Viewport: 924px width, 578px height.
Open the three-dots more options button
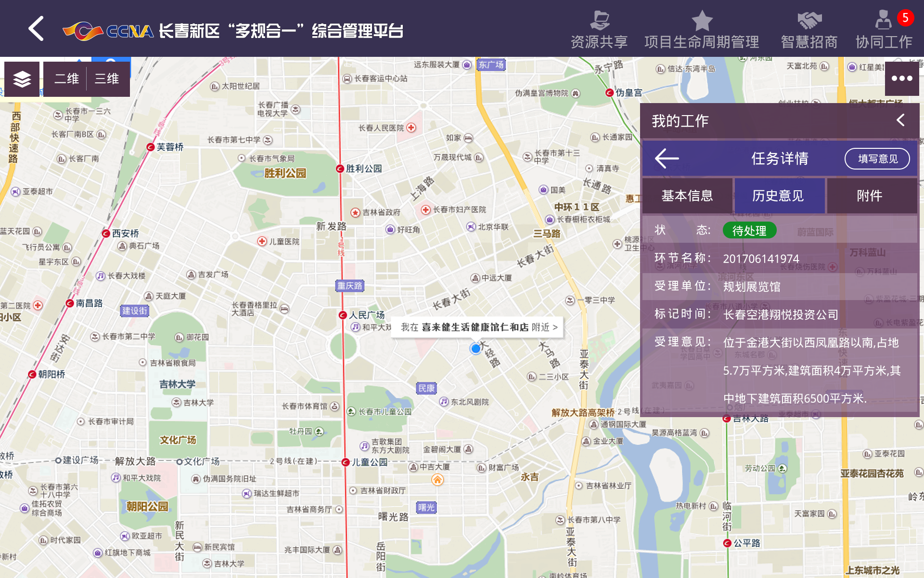pos(902,79)
